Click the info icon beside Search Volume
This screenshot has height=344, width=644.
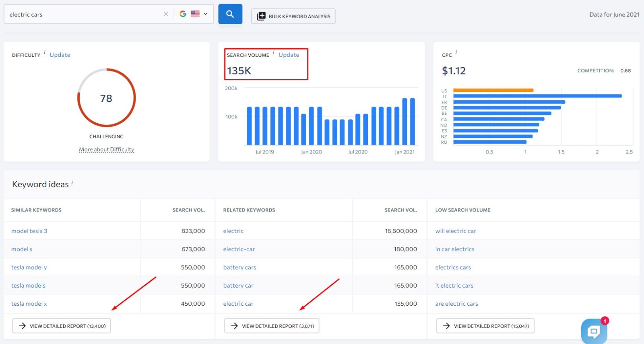pyautogui.click(x=274, y=52)
